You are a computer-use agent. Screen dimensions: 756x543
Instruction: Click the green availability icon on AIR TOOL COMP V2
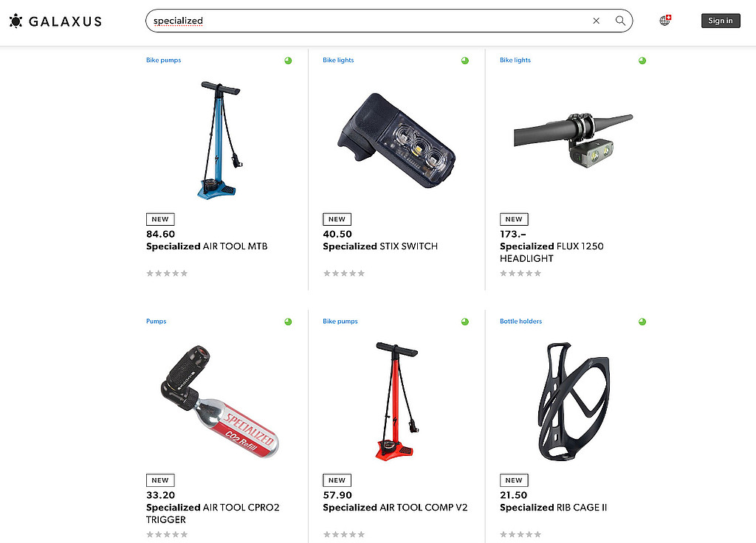[x=465, y=322]
